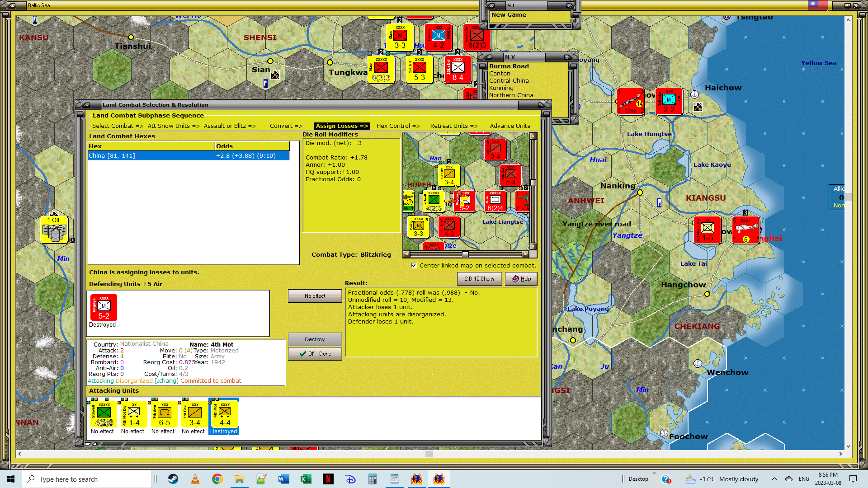Open Disney+ from the taskbar
Viewport: 868px width, 488px height.
pyautogui.click(x=350, y=479)
